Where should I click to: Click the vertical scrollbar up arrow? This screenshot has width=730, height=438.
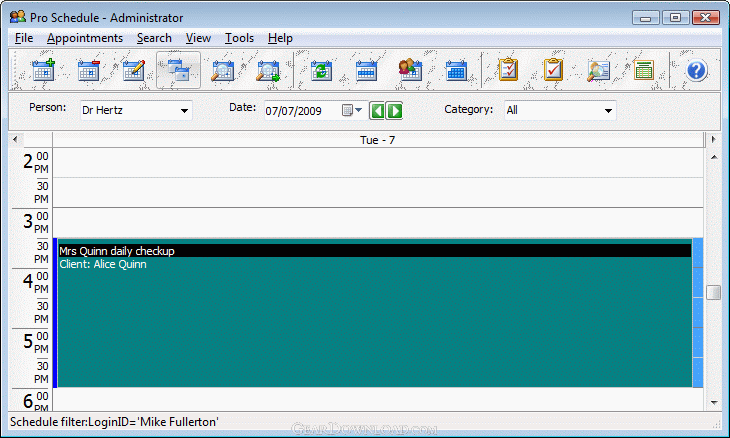coord(714,157)
